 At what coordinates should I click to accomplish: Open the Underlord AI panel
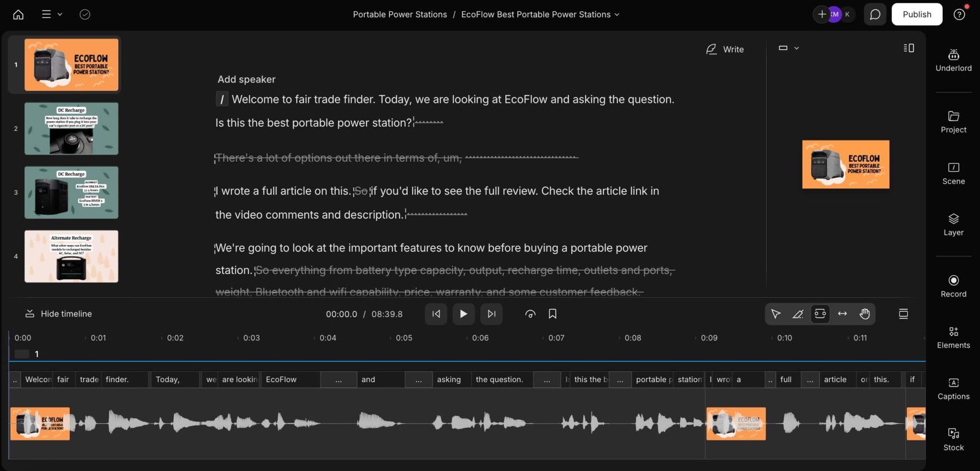click(953, 60)
